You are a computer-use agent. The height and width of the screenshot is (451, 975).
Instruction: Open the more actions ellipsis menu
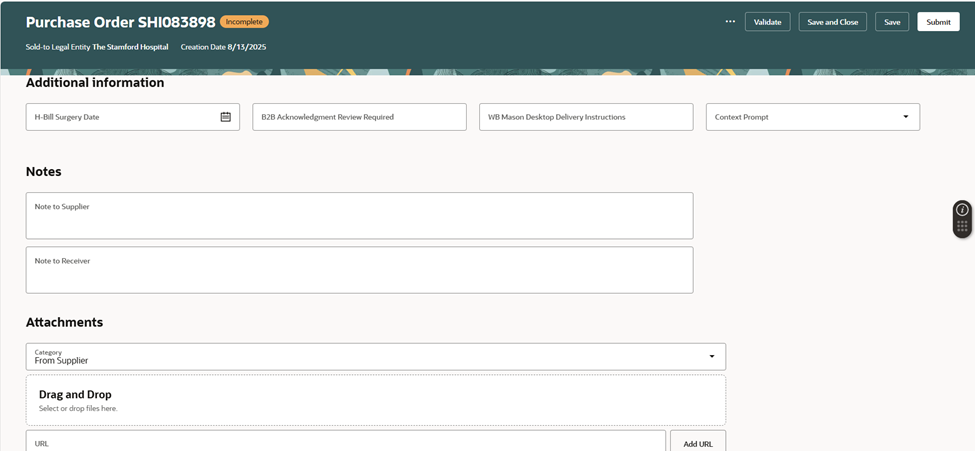pyautogui.click(x=730, y=22)
